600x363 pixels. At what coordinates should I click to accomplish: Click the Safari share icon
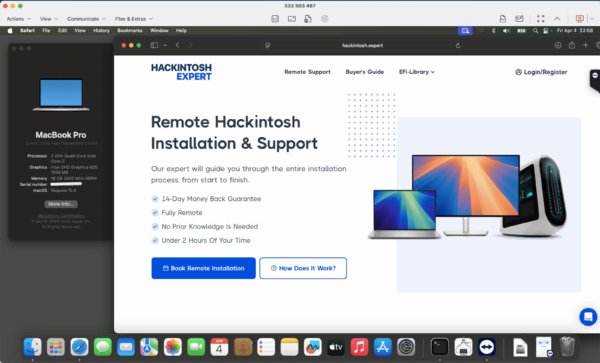(572, 45)
